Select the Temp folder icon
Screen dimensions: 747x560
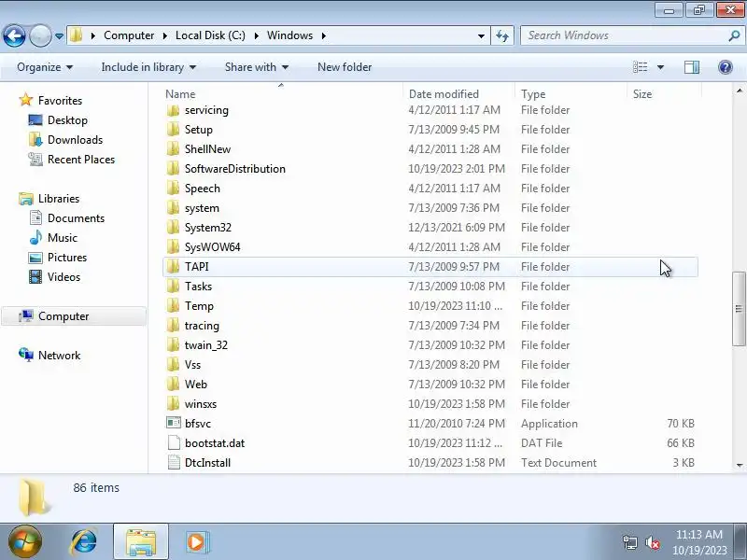point(174,306)
